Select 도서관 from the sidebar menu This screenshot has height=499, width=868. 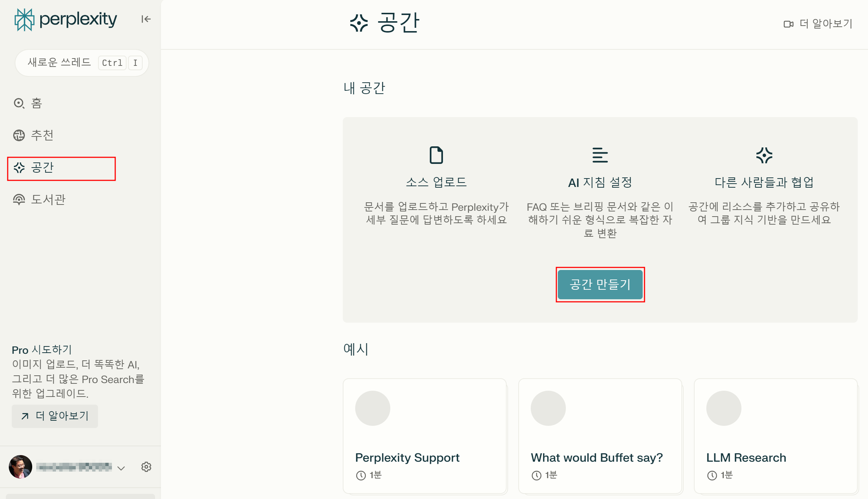point(48,199)
